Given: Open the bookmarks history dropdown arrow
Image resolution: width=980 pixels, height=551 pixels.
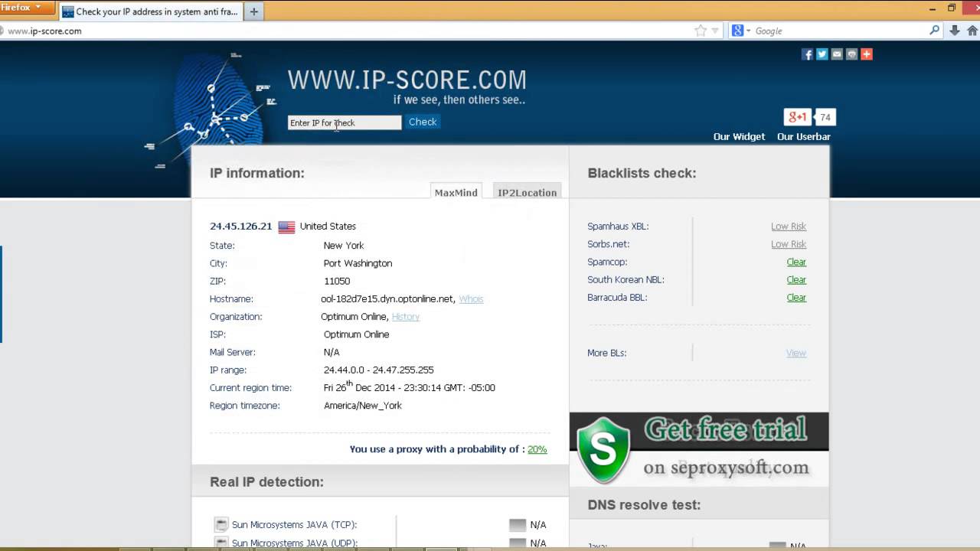Looking at the screenshot, I should (715, 31).
